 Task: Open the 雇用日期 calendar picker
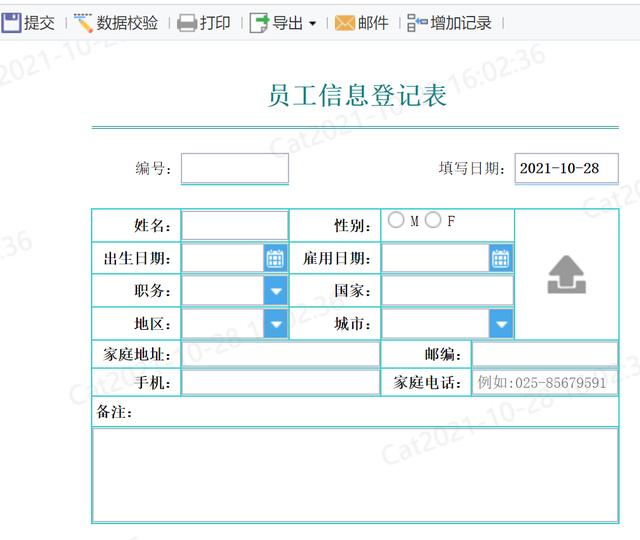pyautogui.click(x=500, y=258)
